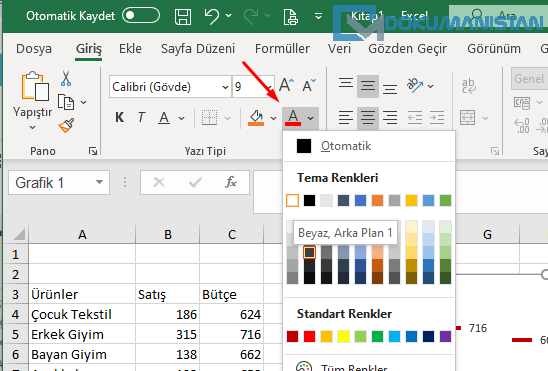The width and height of the screenshot is (548, 371).
Task: Click Align Left icon
Action: tap(346, 118)
